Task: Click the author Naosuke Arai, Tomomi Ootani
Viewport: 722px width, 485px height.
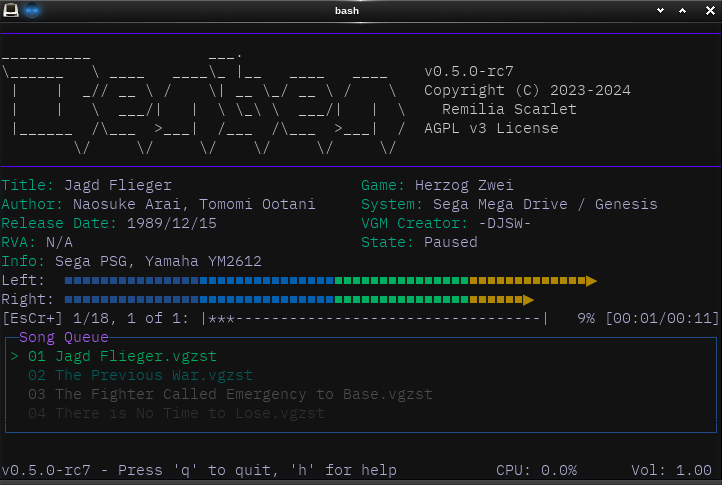Action: coord(194,205)
